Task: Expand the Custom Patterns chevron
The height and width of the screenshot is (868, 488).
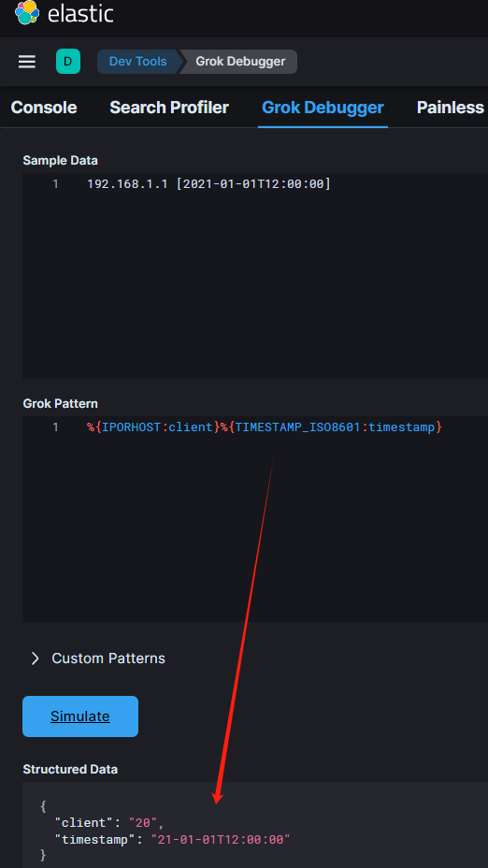Action: (x=36, y=658)
